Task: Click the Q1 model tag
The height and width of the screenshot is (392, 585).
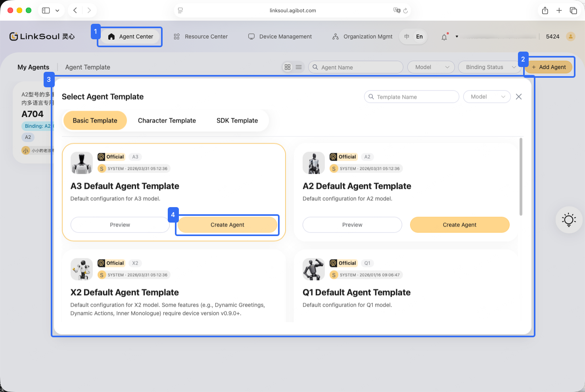Action: point(367,263)
